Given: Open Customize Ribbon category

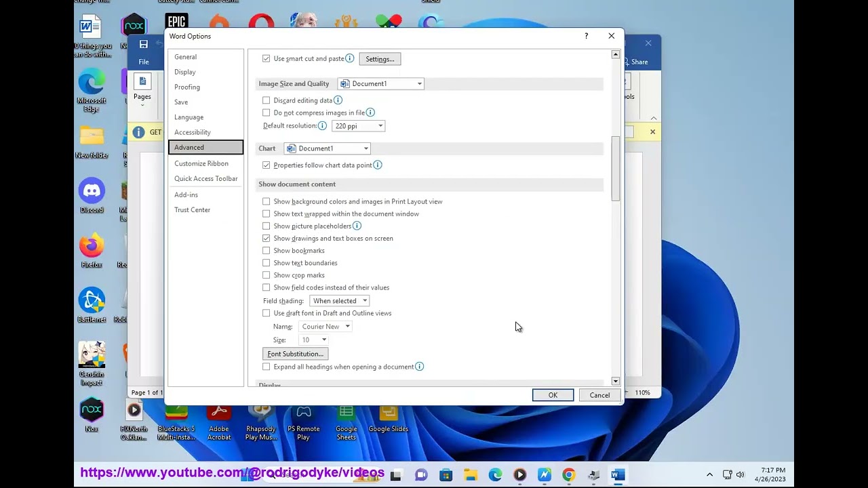Looking at the screenshot, I should point(205,163).
